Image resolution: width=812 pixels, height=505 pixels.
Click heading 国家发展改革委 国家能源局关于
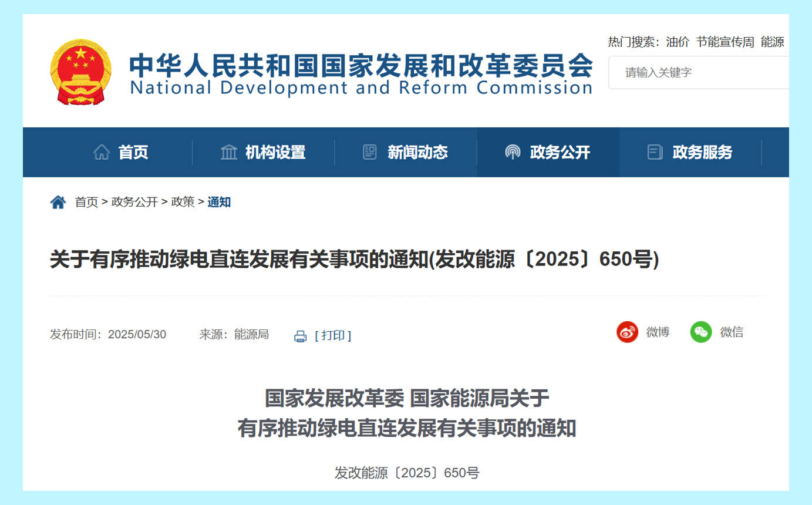tap(407, 399)
